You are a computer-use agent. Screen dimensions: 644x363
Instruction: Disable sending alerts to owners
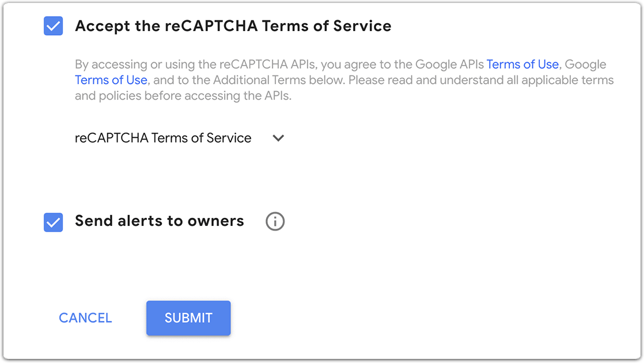(x=54, y=222)
